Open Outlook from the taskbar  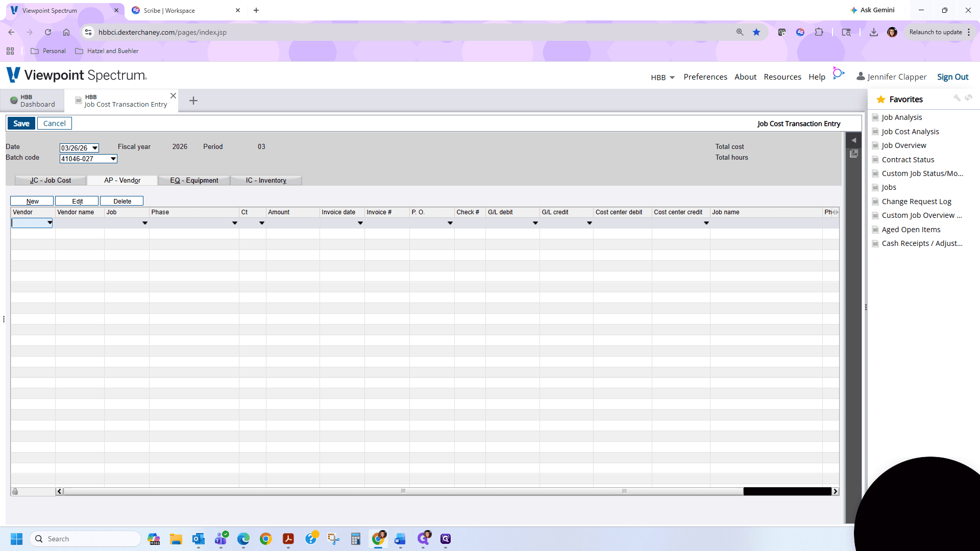click(x=199, y=539)
